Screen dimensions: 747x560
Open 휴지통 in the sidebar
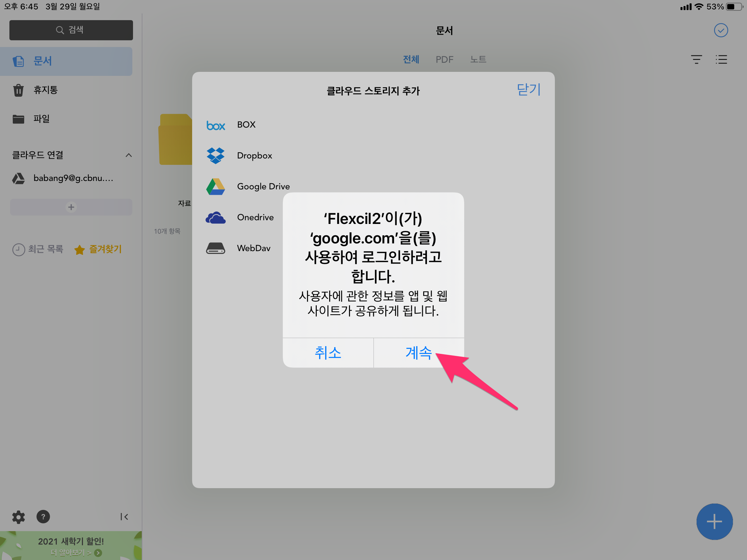[45, 90]
